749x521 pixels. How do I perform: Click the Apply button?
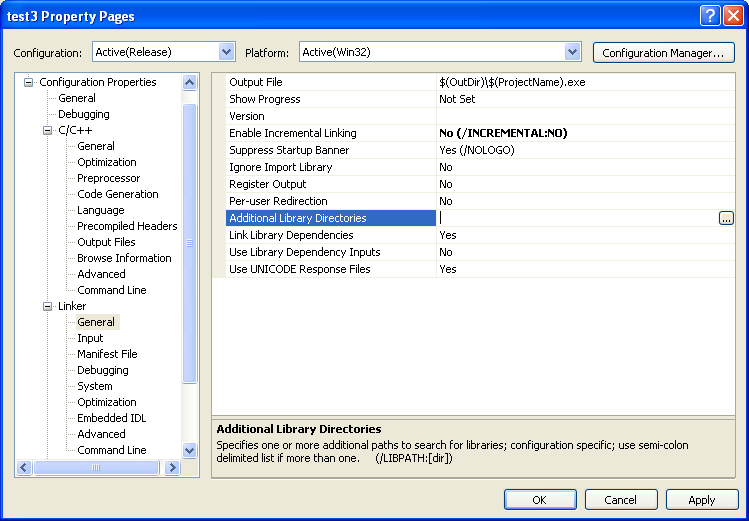point(702,499)
